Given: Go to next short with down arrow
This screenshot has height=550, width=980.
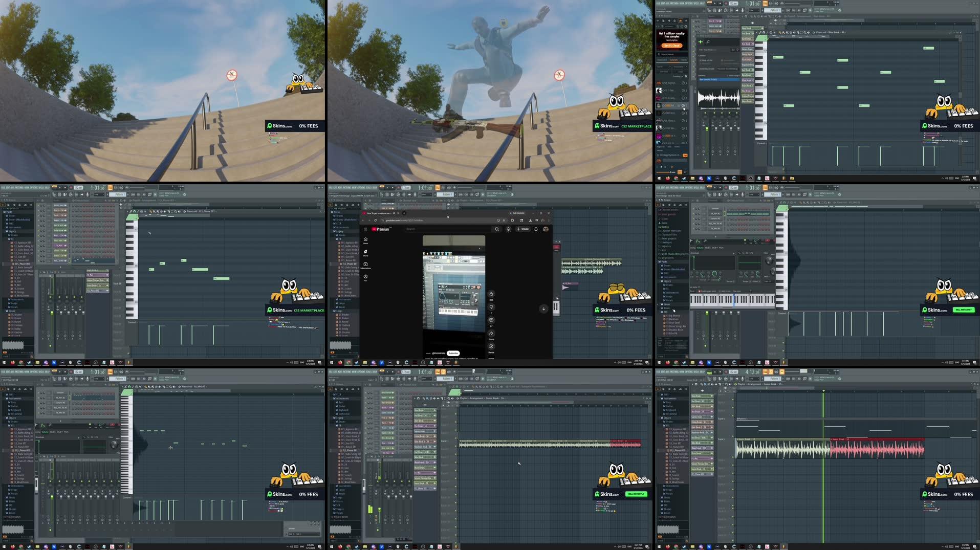Looking at the screenshot, I should pos(543,309).
